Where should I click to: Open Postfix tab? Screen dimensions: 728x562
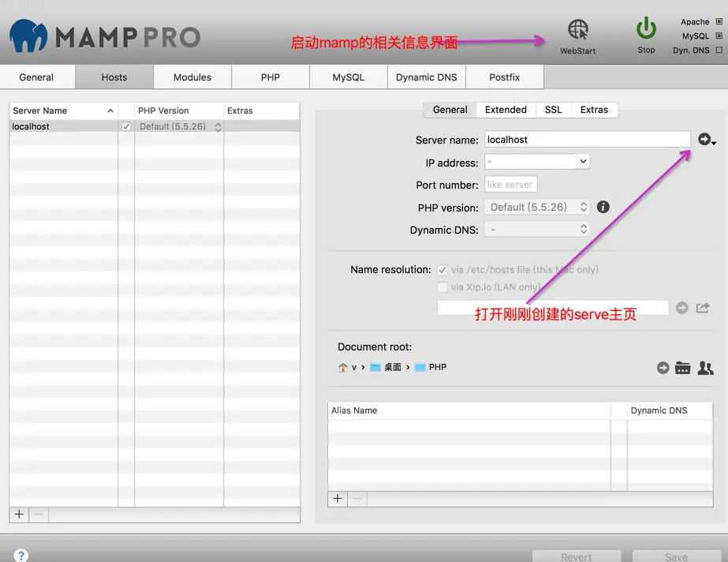click(x=504, y=77)
